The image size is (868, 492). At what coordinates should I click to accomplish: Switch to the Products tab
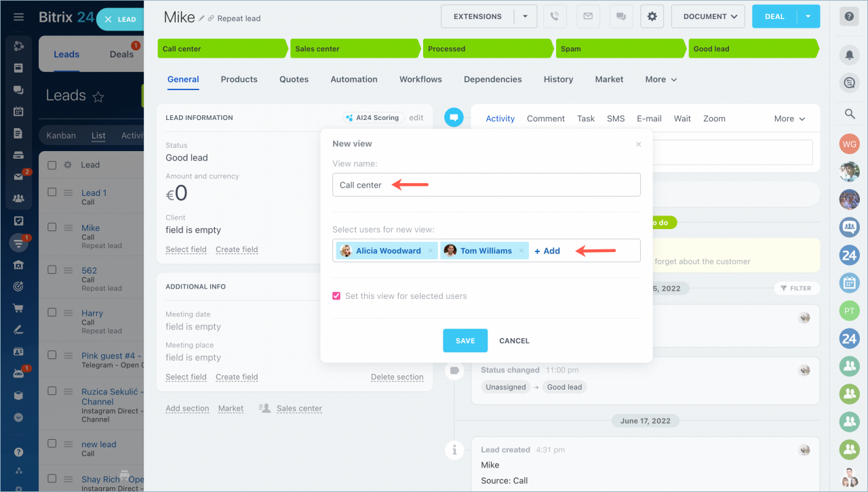tap(239, 79)
